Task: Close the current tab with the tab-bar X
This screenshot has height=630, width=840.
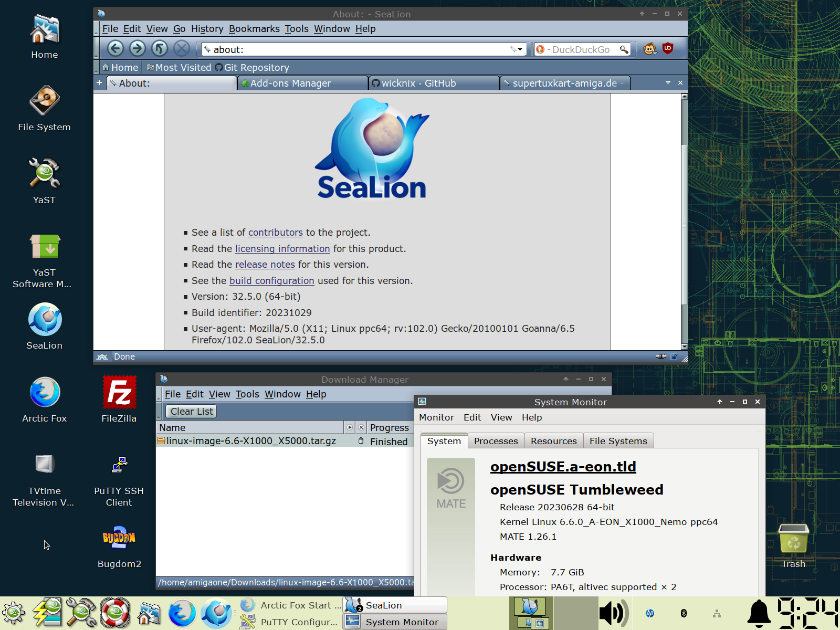Action: click(x=680, y=82)
